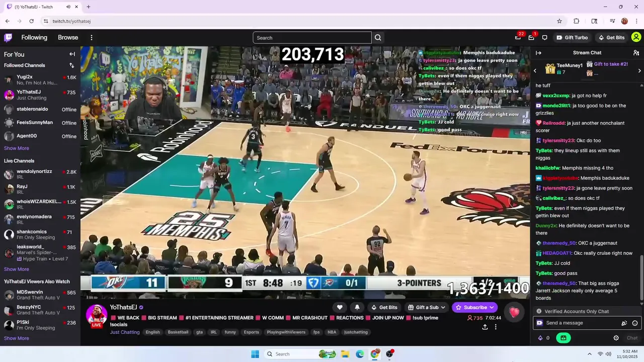The height and width of the screenshot is (362, 644).
Task: Open Chrome's three-dot menu
Action: [x=637, y=21]
